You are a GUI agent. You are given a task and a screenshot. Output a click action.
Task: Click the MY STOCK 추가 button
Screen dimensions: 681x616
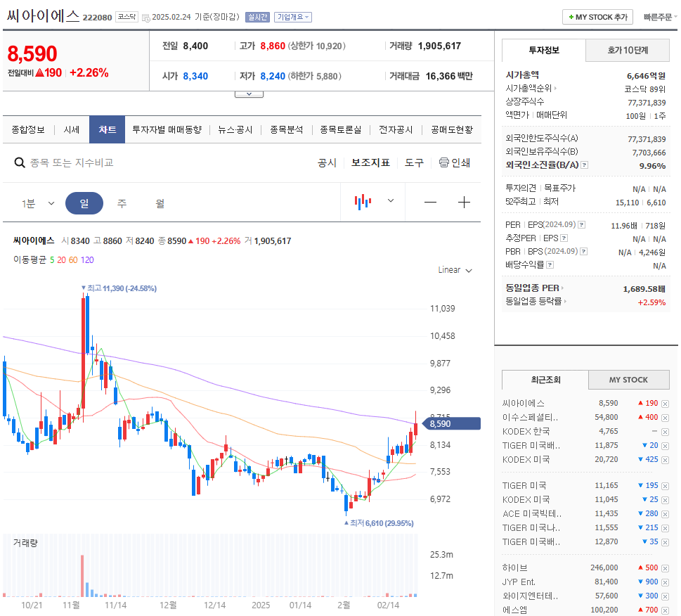point(597,16)
